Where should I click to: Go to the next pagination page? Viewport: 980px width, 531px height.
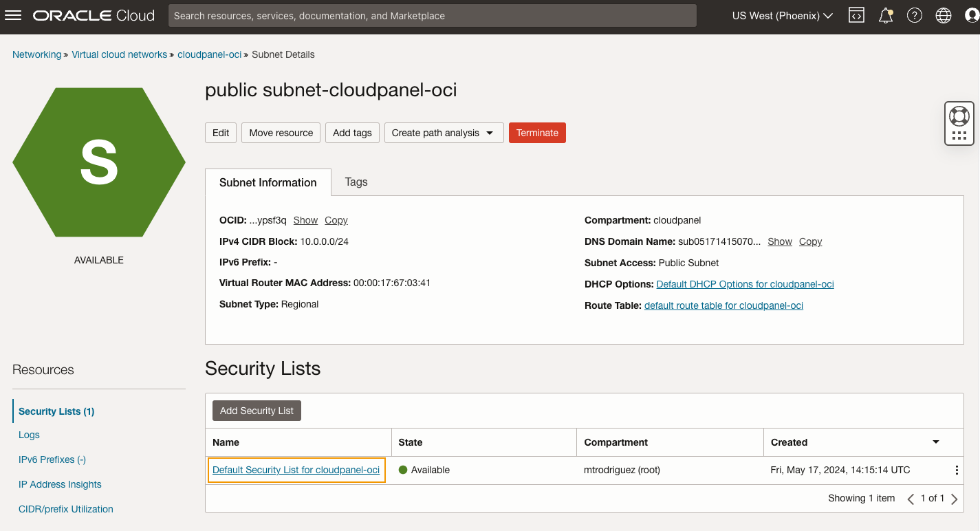click(955, 498)
